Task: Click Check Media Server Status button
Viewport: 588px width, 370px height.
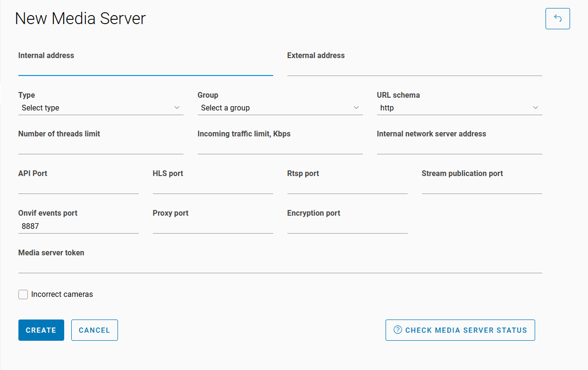Action: point(460,330)
